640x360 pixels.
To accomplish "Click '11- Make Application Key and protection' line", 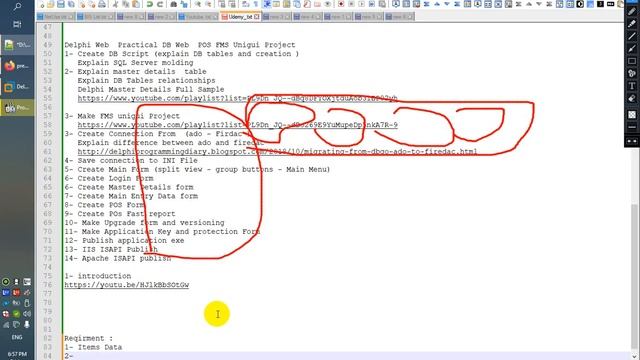I will [x=162, y=231].
